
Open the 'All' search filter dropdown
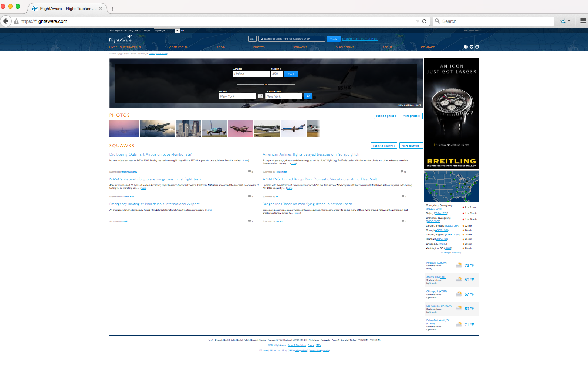point(252,39)
